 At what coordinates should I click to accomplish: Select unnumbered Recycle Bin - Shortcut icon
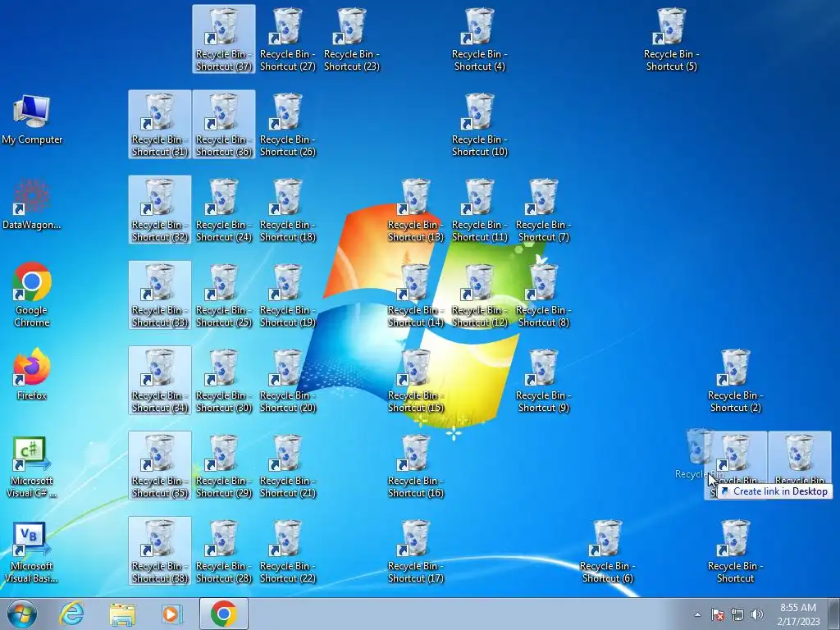pyautogui.click(x=736, y=550)
